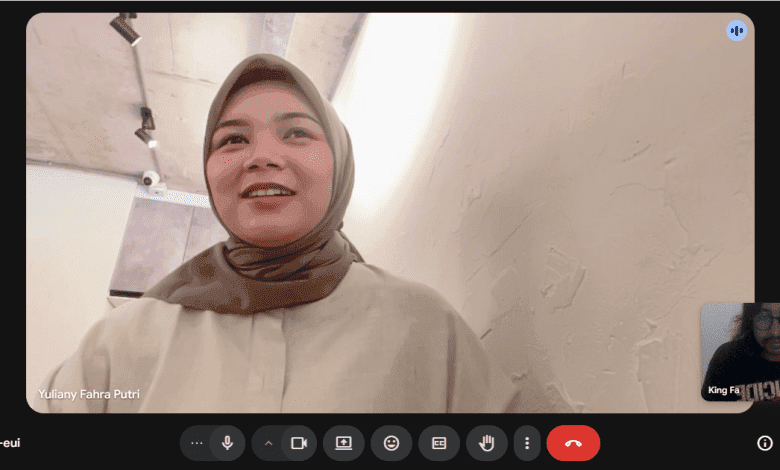Click the red hang-up phone icon
Screen dimensions: 780x470
573,443
